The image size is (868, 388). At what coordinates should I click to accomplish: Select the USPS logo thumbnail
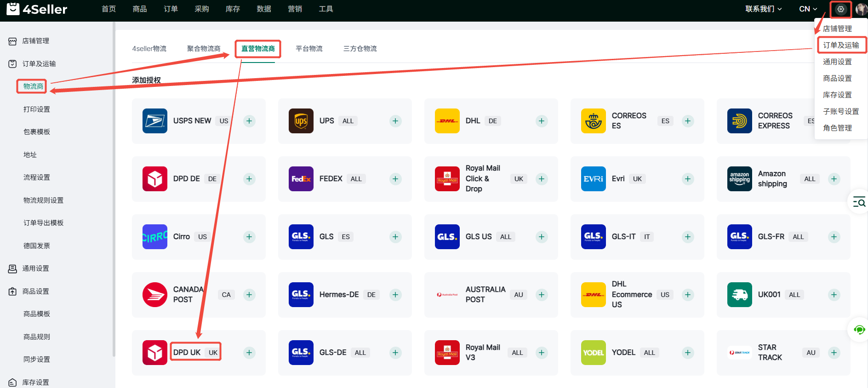click(155, 121)
